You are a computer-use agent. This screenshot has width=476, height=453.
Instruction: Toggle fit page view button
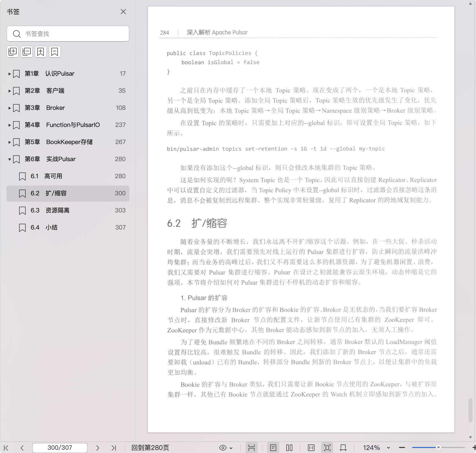[x=327, y=448]
